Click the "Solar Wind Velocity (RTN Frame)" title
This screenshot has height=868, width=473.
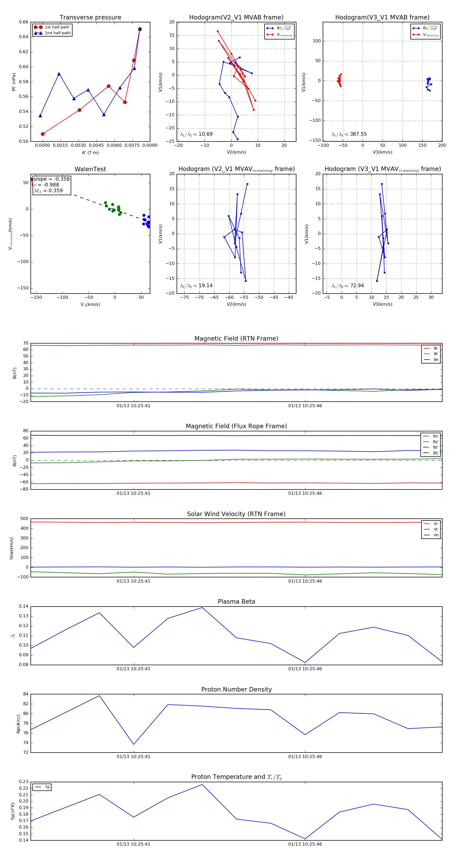[236, 514]
